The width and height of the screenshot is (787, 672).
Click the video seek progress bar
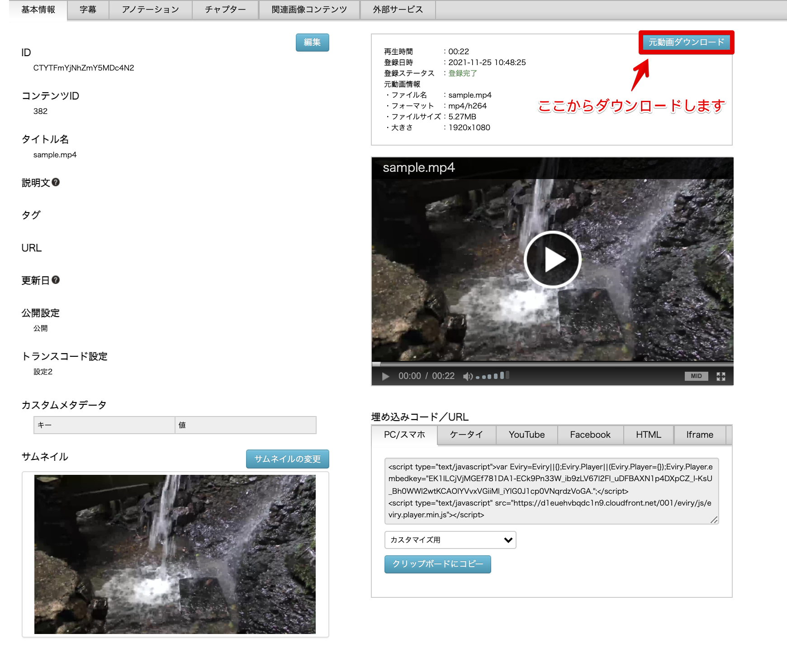pyautogui.click(x=552, y=364)
